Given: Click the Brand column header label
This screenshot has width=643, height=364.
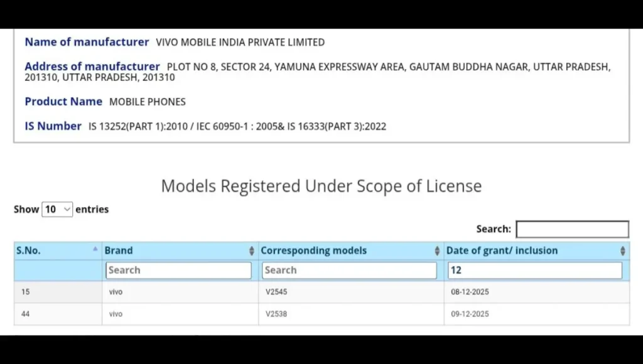Looking at the screenshot, I should pyautogui.click(x=119, y=250).
